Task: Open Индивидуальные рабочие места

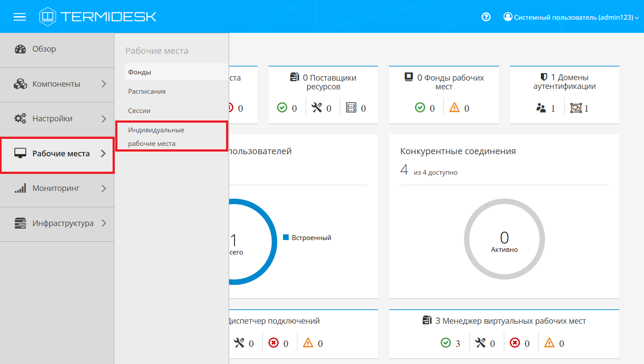Action: (156, 137)
